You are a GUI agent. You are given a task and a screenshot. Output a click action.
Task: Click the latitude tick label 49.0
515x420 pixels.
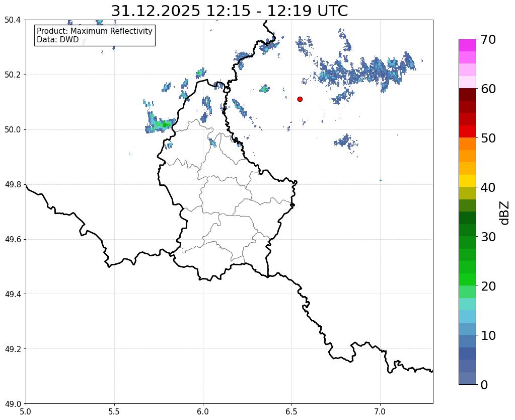point(13,403)
